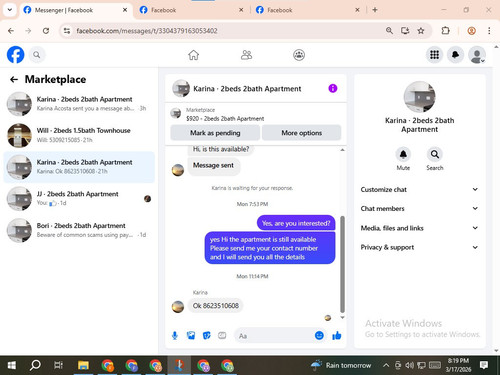Open Windows taskbar search
Image resolution: width=500 pixels, height=375 pixels.
click(x=35, y=365)
